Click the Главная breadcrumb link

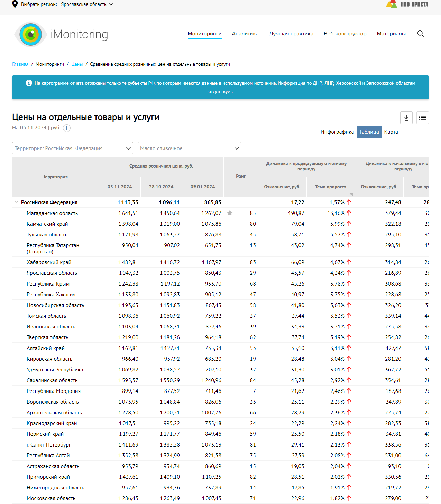click(20, 64)
